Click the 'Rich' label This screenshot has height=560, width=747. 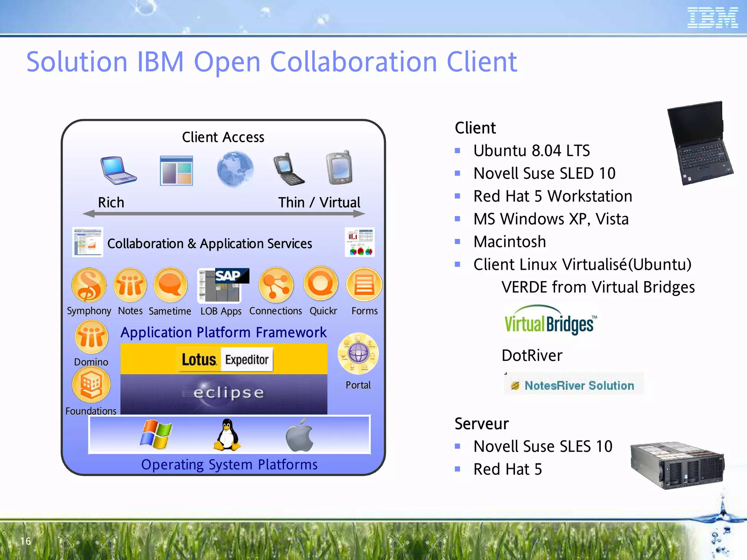pyautogui.click(x=111, y=202)
